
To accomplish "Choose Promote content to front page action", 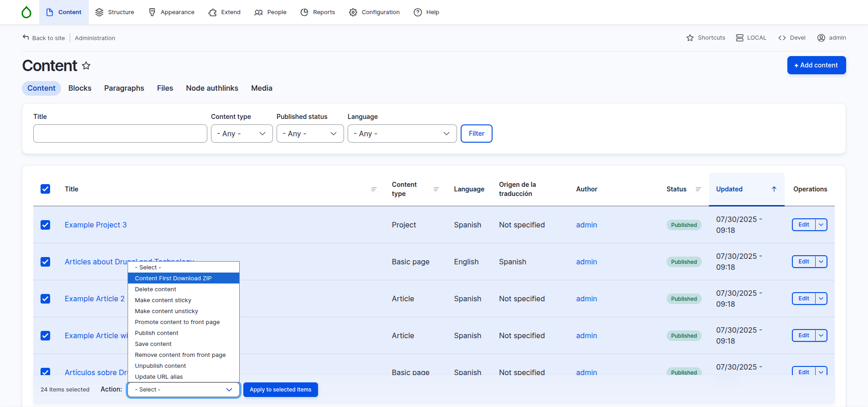I will point(184,322).
